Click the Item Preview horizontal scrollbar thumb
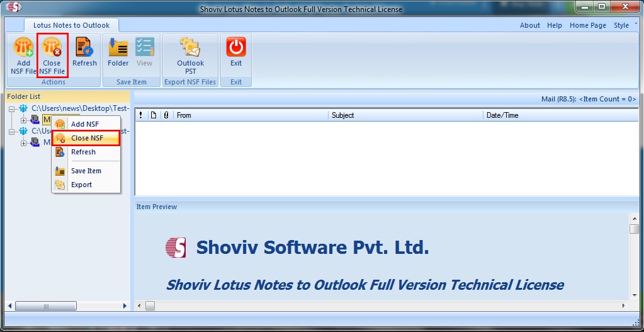Image resolution: width=644 pixels, height=332 pixels. click(150, 306)
